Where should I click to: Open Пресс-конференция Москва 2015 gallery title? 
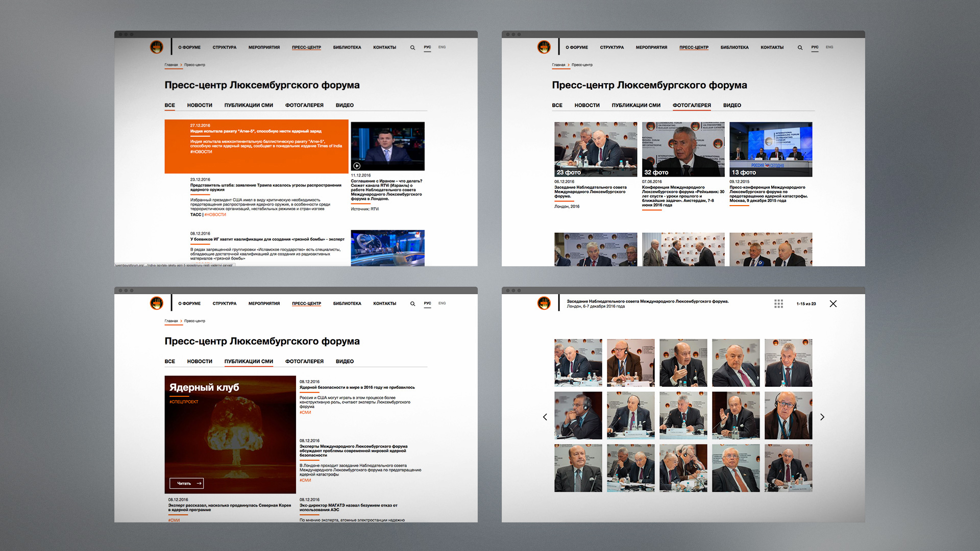[x=769, y=194]
